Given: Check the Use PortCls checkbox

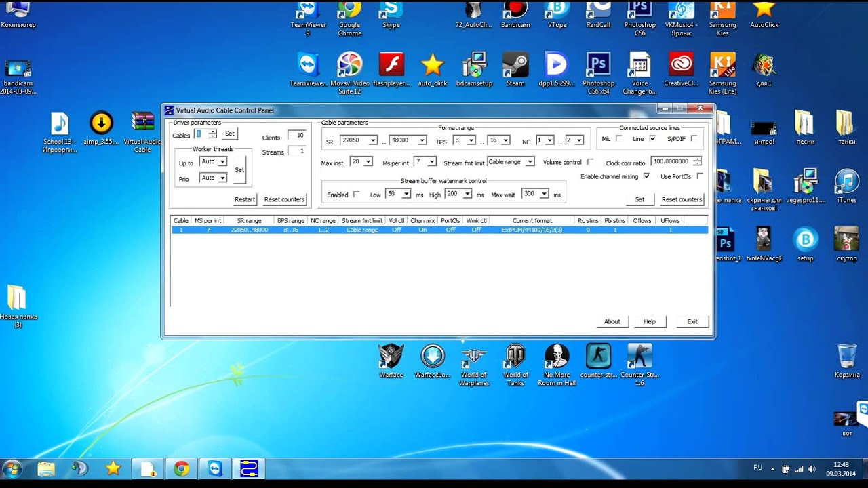Looking at the screenshot, I should [700, 176].
